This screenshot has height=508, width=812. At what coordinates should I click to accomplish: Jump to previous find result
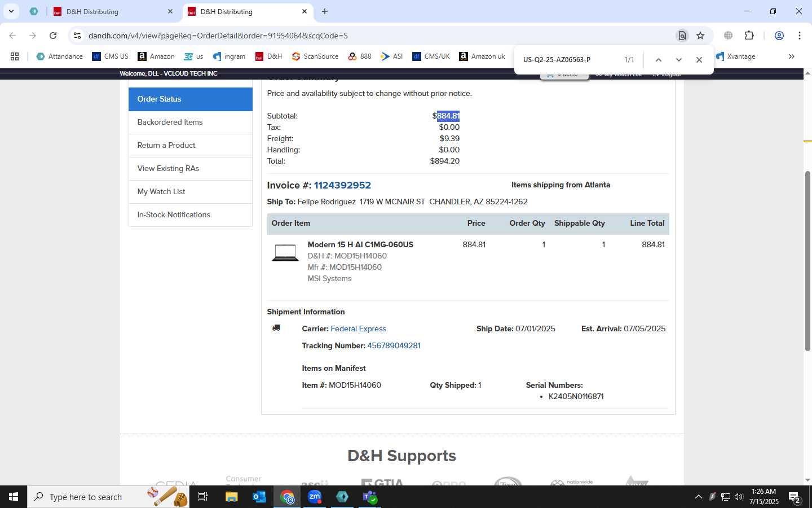(x=658, y=60)
